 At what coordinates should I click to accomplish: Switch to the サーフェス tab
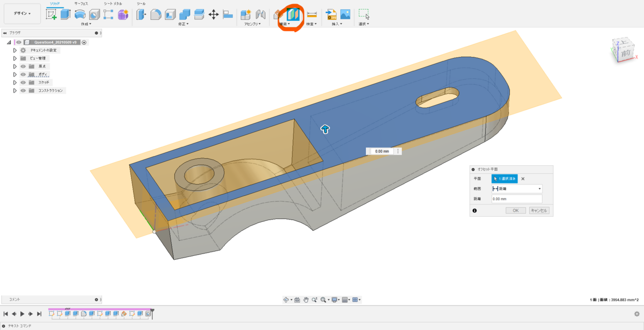pos(81,4)
